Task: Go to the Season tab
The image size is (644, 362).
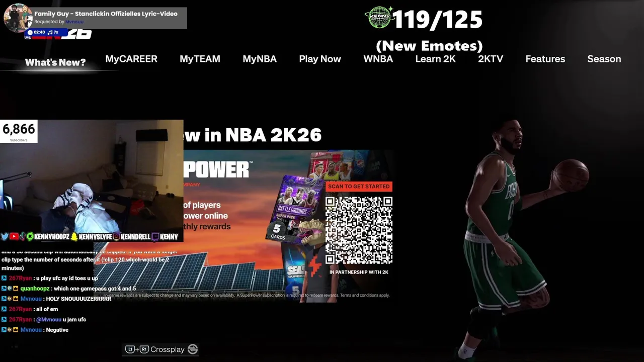Action: coord(604,59)
